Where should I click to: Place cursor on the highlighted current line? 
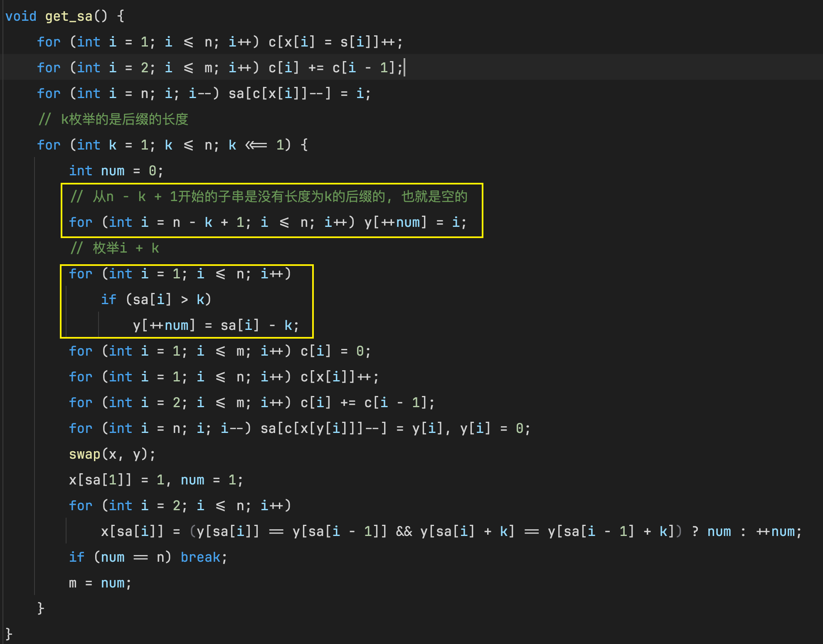tap(219, 68)
